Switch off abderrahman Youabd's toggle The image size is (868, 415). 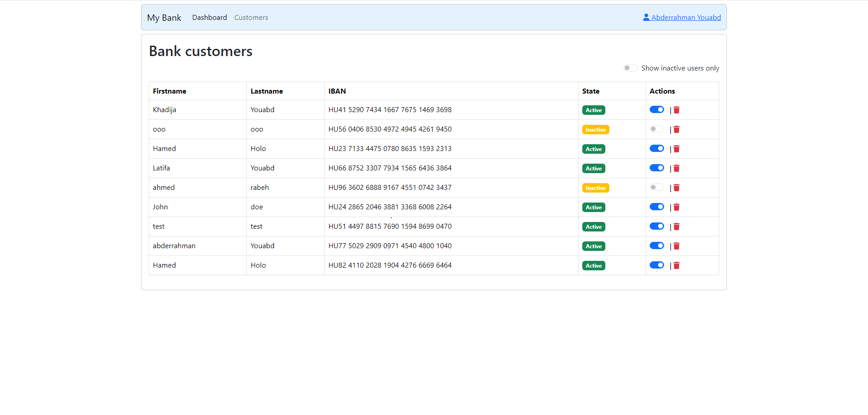click(x=657, y=245)
